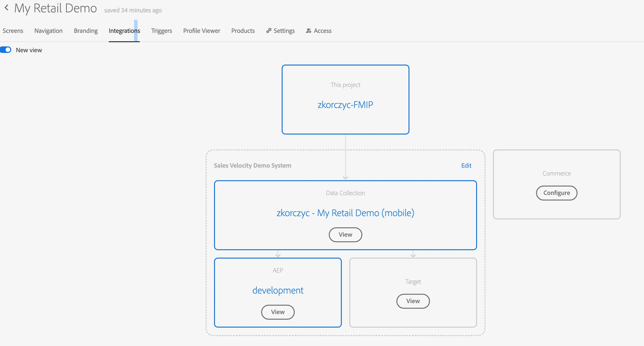Configure the Commerce integration
Viewport: 644px width, 346px height.
pyautogui.click(x=557, y=193)
